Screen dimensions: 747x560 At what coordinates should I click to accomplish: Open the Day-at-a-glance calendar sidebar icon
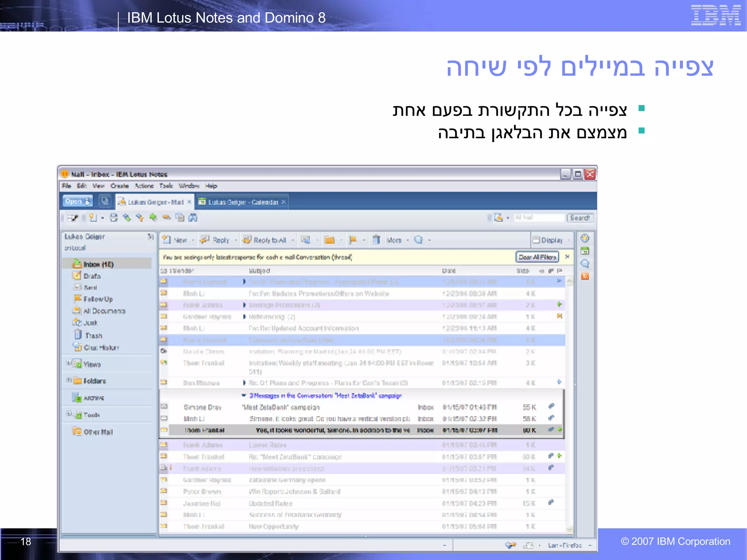click(585, 251)
